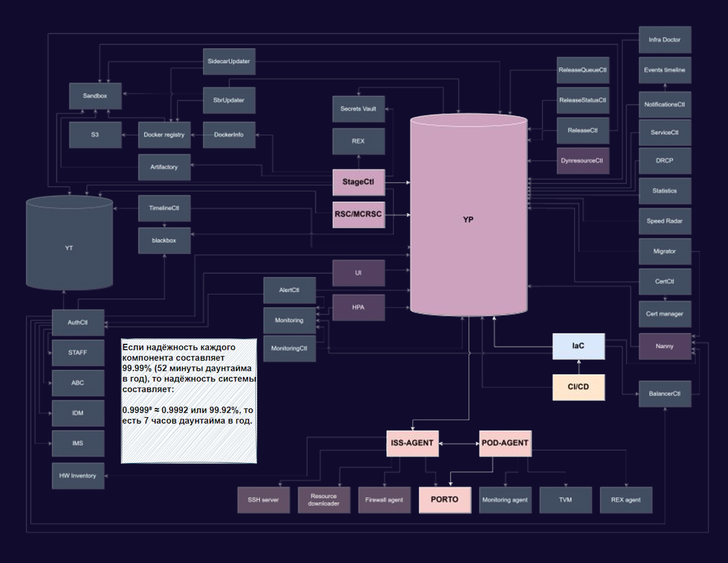
Task: Click the SidecarUpdater node
Action: coord(229,61)
